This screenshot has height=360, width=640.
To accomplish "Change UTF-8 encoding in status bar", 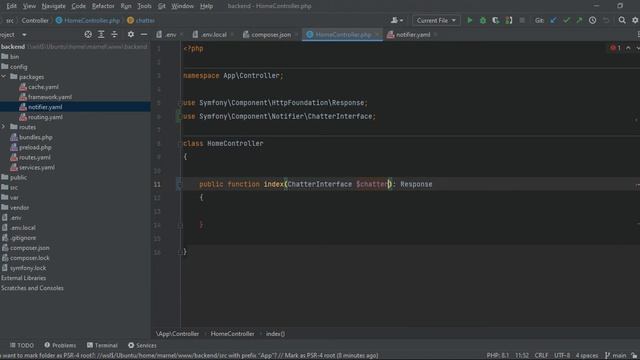I will coord(562,356).
